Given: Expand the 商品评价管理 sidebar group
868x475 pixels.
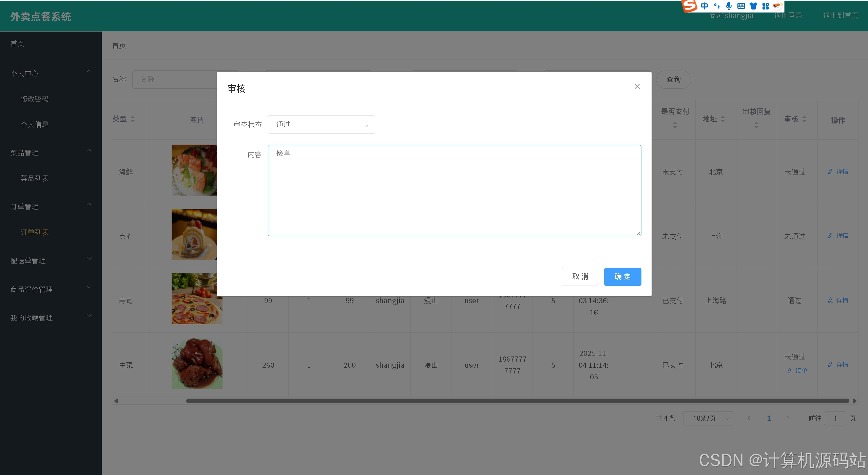Looking at the screenshot, I should click(x=51, y=289).
